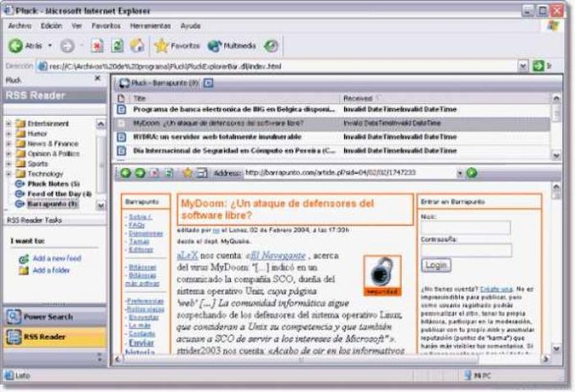The image size is (575, 392).
Task: Open the Favoritos menu
Action: point(106,25)
